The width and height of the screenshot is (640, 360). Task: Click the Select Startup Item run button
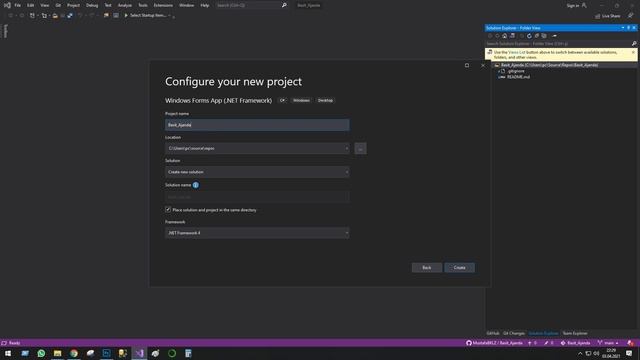pyautogui.click(x=147, y=16)
